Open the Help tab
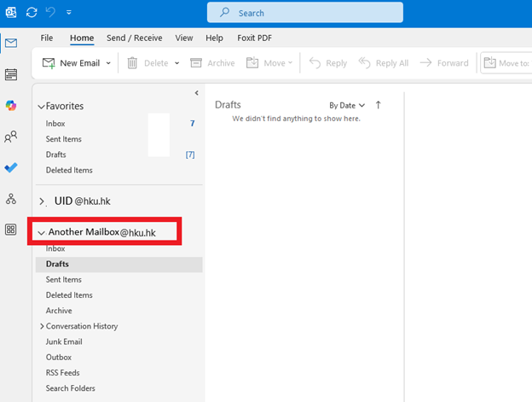This screenshot has width=532, height=402. coord(214,38)
